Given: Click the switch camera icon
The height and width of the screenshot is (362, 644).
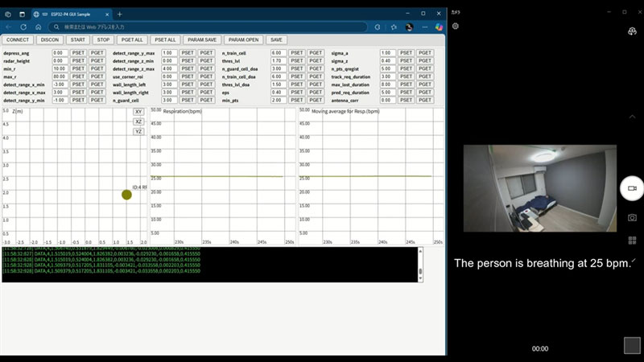Looking at the screenshot, I should point(632,31).
